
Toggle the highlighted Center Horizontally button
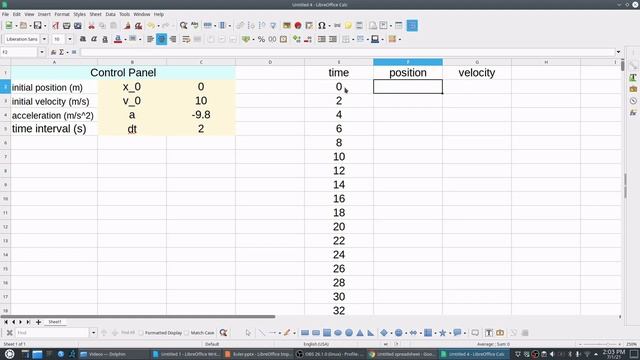(162, 39)
